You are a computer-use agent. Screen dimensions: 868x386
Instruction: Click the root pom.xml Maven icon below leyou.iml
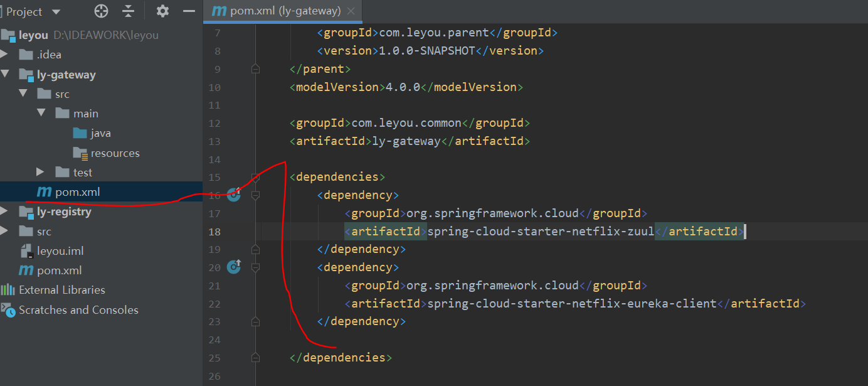(x=26, y=271)
